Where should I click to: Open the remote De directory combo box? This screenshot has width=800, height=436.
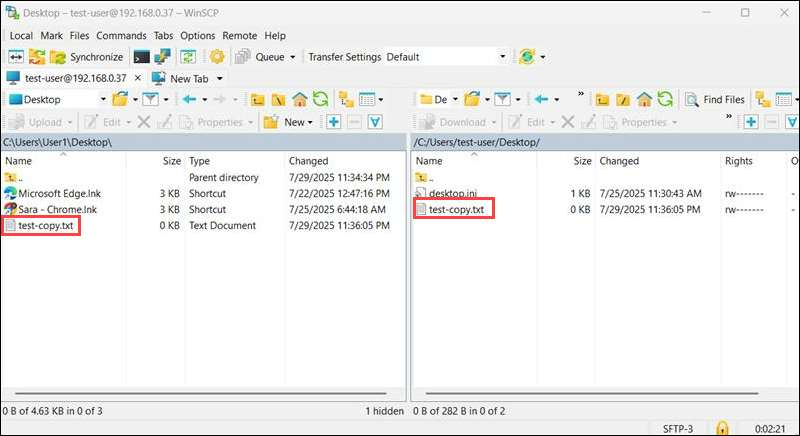click(438, 99)
